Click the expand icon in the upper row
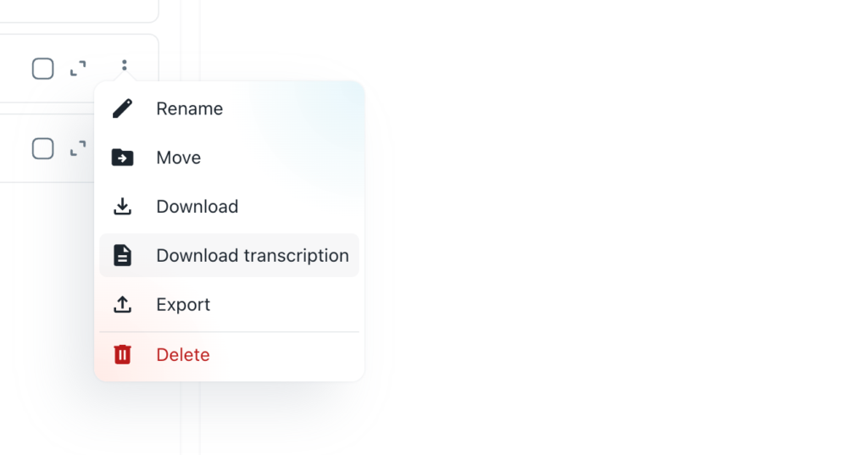 coord(78,69)
